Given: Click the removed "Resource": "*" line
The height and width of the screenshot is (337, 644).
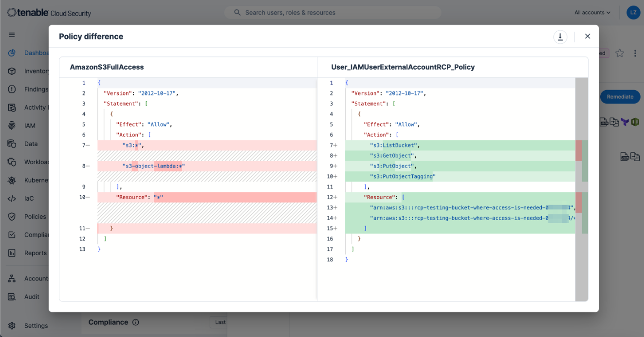Looking at the screenshot, I should 207,197.
